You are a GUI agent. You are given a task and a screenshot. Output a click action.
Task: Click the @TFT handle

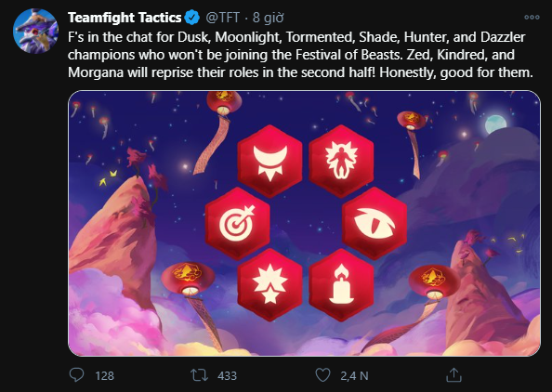pyautogui.click(x=222, y=18)
